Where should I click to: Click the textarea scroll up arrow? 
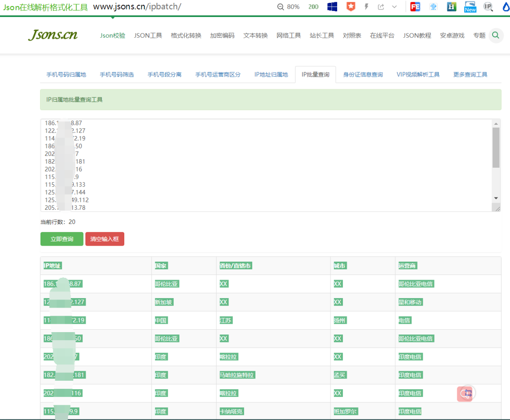point(496,124)
